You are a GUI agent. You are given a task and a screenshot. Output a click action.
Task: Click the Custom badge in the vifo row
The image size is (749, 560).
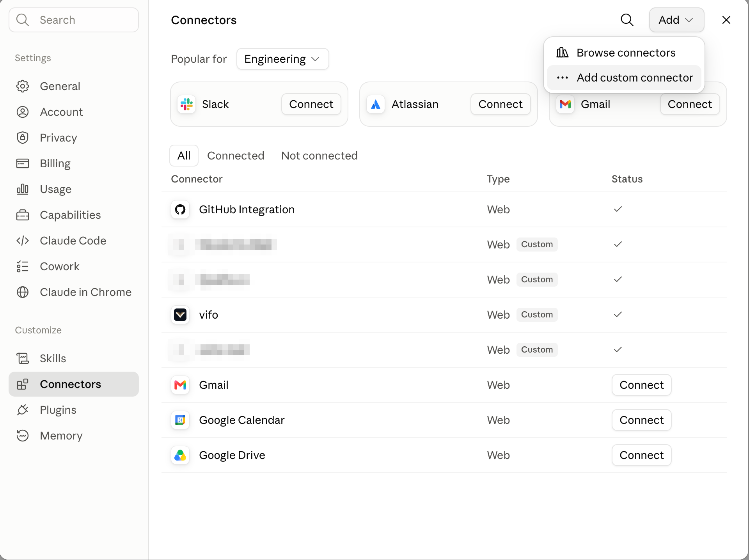pyautogui.click(x=537, y=315)
